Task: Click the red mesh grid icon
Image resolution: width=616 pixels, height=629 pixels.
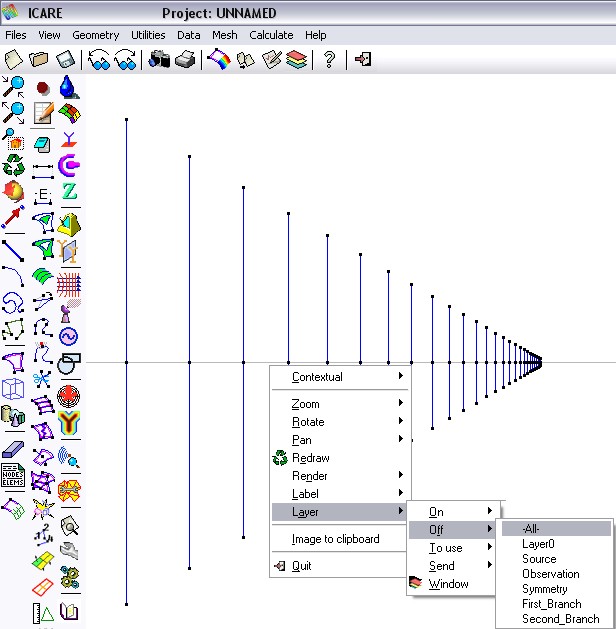Action: (69, 284)
